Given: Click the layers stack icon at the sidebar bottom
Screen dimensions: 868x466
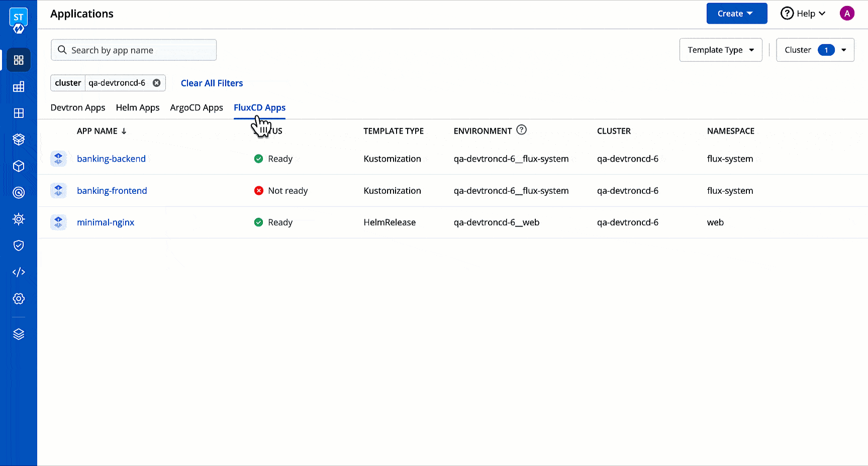Looking at the screenshot, I should pos(19,334).
